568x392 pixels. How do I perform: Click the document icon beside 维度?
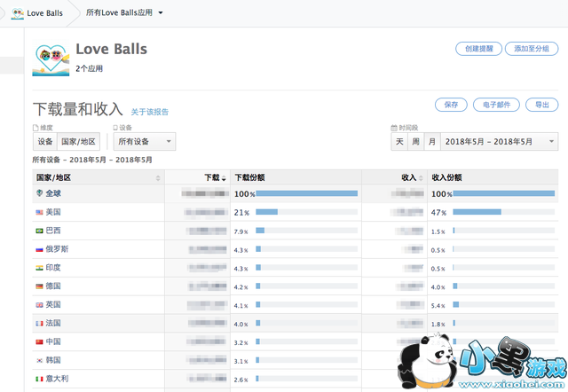tap(35, 128)
